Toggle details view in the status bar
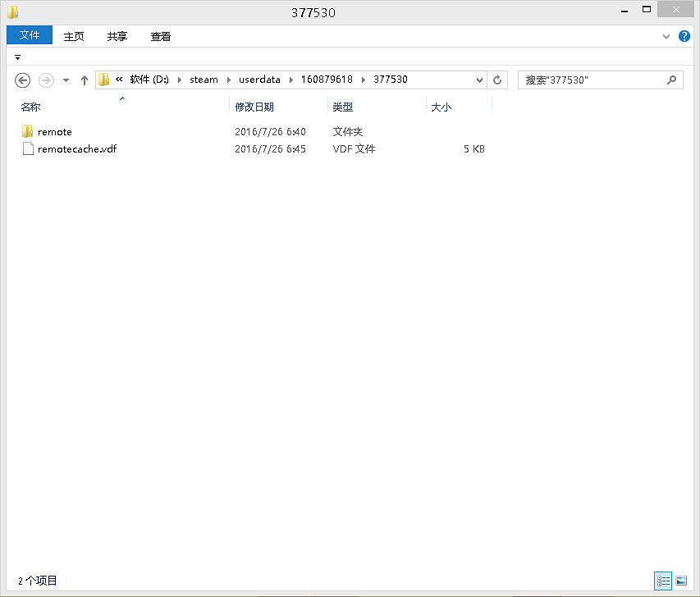The height and width of the screenshot is (597, 700). (663, 581)
